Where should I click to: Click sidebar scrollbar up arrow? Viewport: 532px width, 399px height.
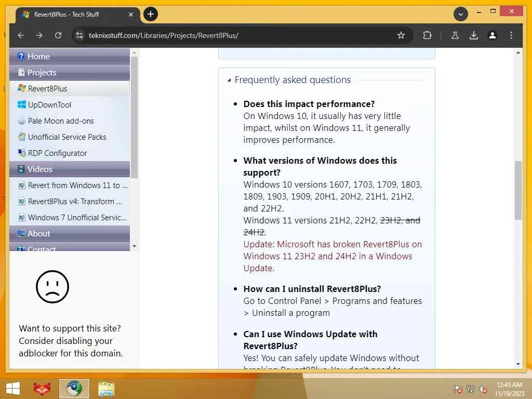tap(135, 52)
